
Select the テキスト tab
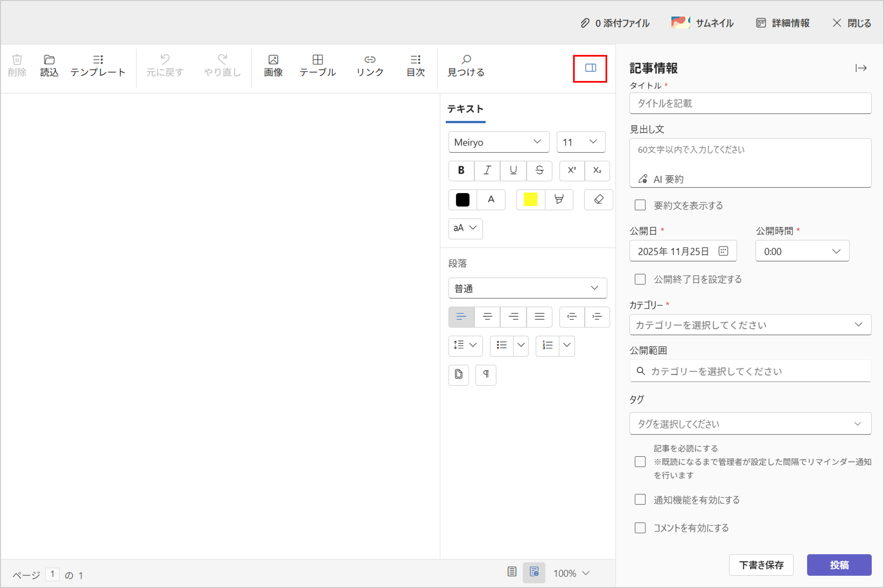[465, 109]
